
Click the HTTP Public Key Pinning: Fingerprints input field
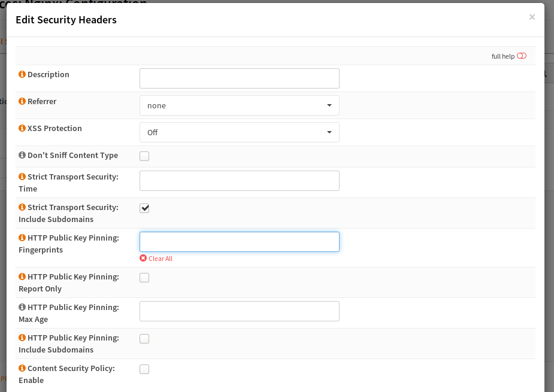pos(239,241)
